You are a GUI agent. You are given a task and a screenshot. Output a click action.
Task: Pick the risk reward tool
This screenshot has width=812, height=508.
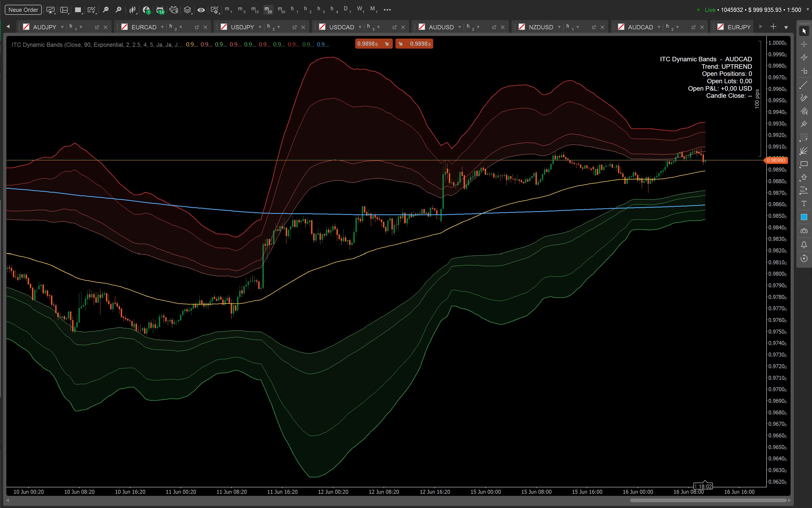804,191
